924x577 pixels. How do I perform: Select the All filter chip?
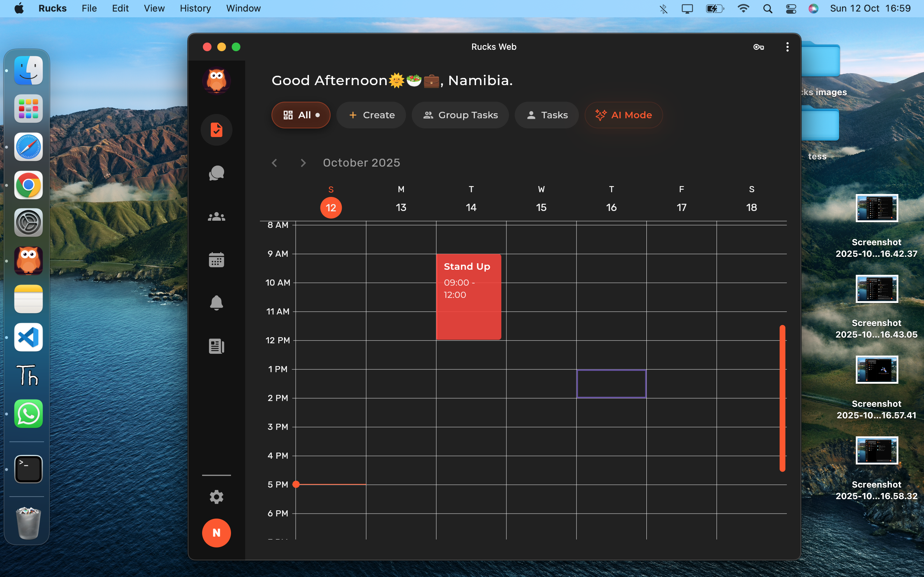tap(301, 115)
